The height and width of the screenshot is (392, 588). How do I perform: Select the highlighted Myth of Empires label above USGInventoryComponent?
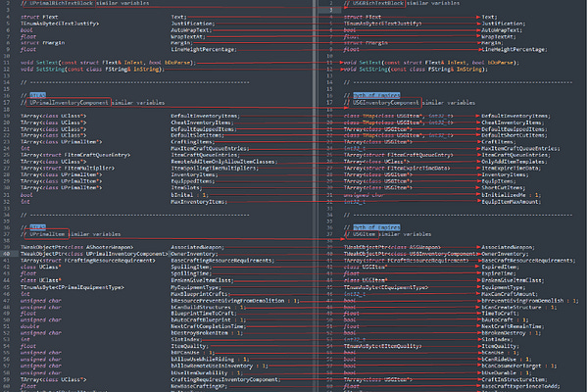point(376,95)
